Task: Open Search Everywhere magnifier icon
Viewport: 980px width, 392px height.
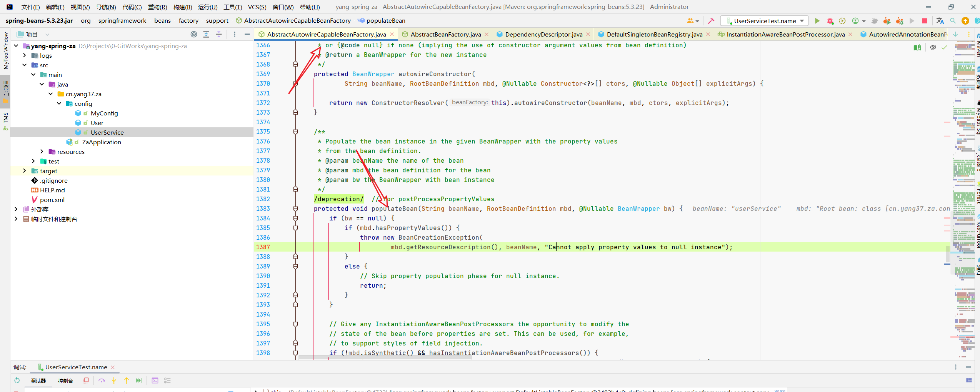Action: point(953,21)
